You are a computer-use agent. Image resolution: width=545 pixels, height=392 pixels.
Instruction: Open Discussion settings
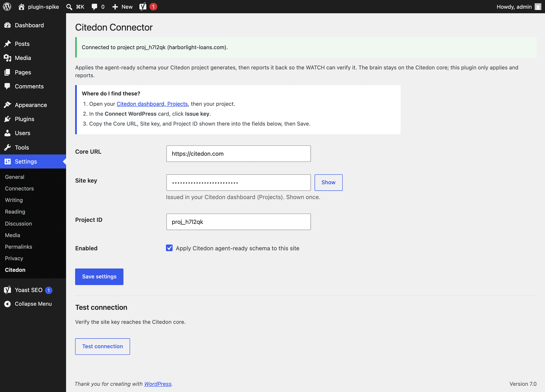click(19, 224)
